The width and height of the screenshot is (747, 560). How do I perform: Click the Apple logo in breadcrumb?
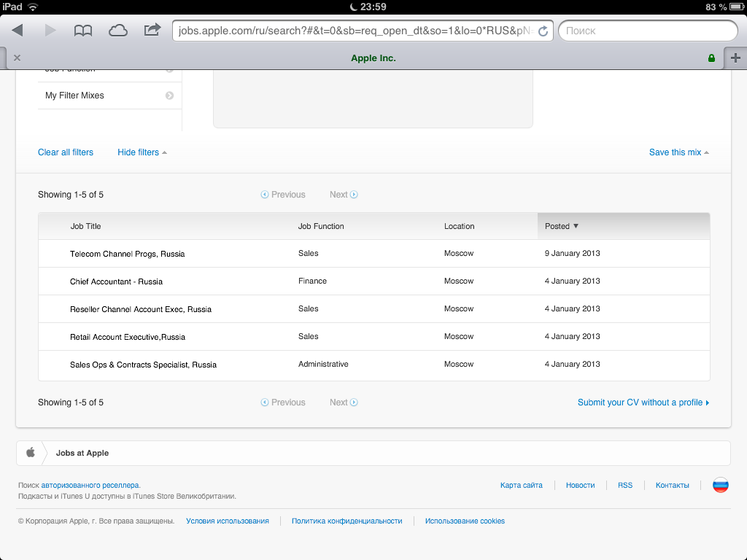[31, 452]
